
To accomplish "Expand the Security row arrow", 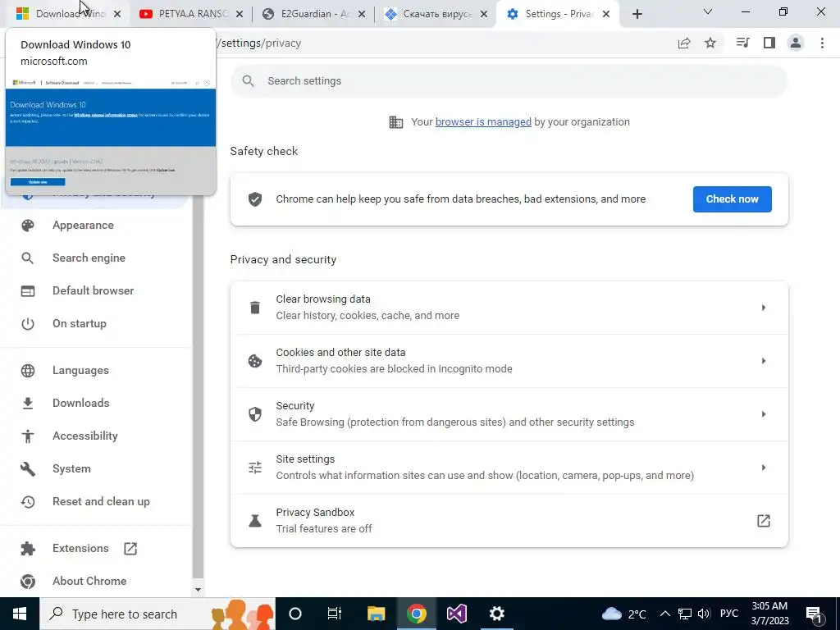I will (x=764, y=414).
